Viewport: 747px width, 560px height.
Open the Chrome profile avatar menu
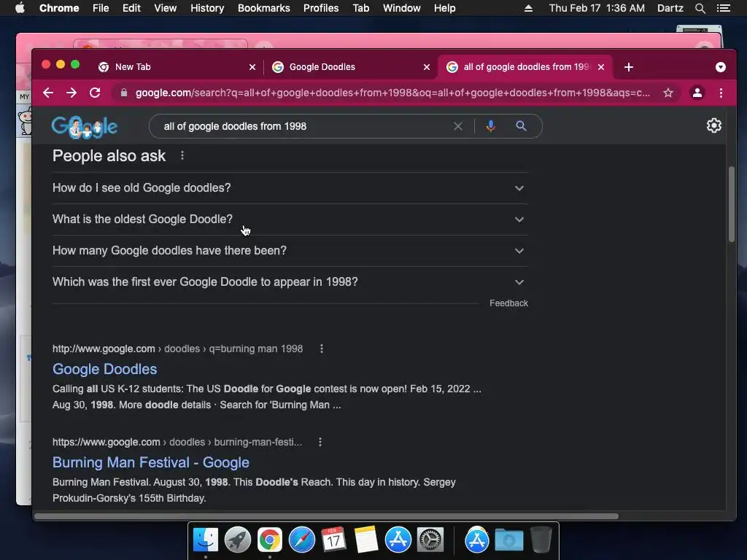click(x=697, y=93)
